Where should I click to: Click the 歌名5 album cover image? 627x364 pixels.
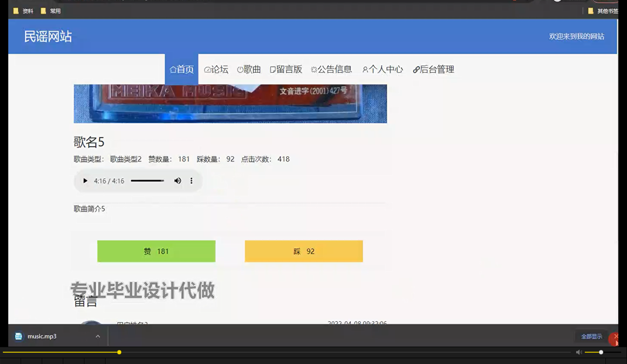pyautogui.click(x=230, y=103)
